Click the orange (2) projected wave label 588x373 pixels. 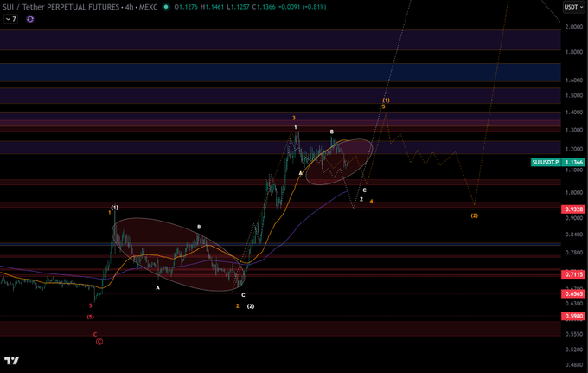(475, 215)
